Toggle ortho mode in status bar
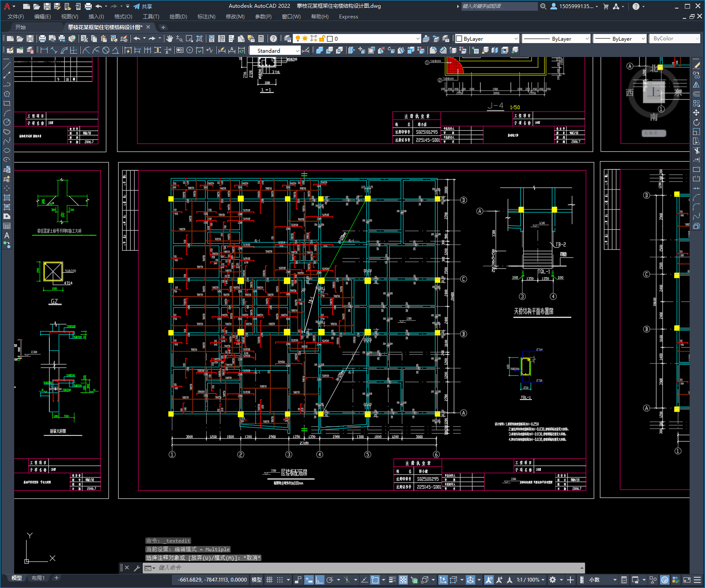This screenshot has width=705, height=588. (319, 580)
